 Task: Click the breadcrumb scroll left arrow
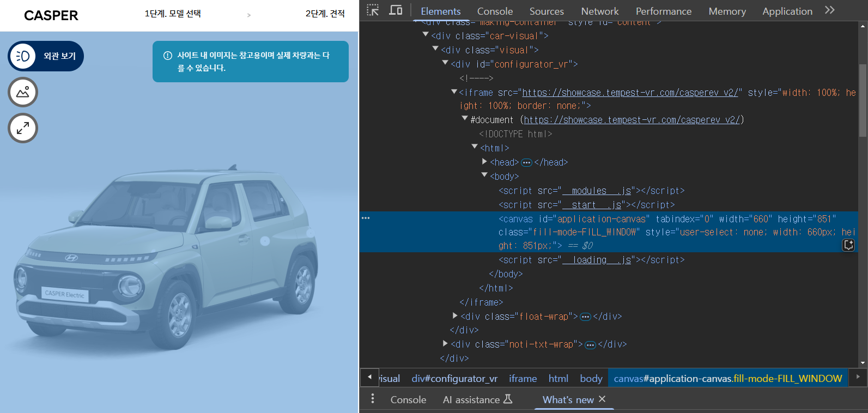point(369,377)
